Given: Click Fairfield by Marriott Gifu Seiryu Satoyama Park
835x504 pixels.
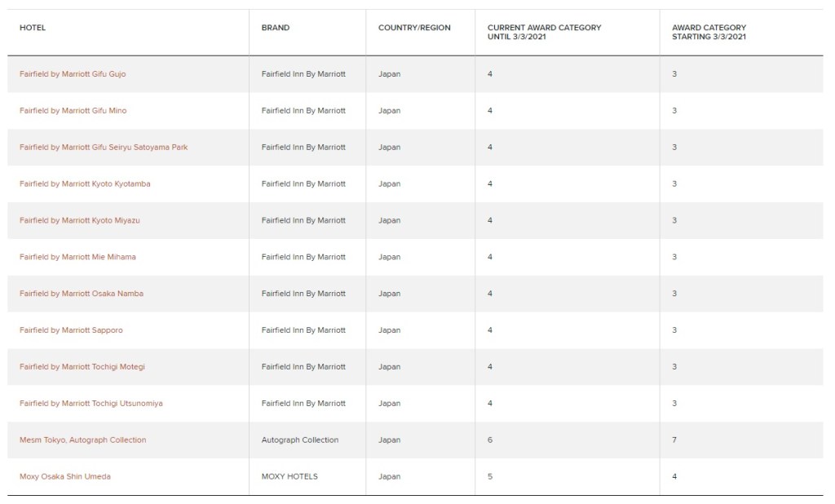Looking at the screenshot, I should pyautogui.click(x=104, y=148).
